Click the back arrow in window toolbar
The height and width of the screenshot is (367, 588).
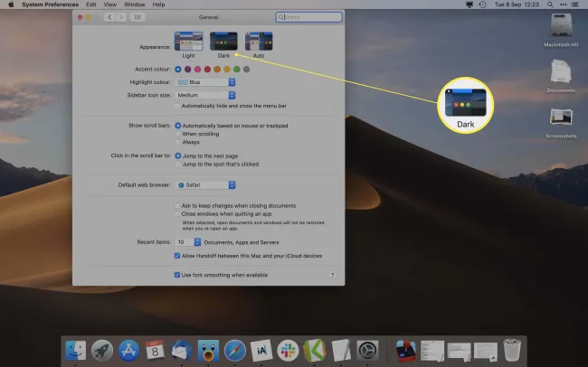tap(110, 17)
